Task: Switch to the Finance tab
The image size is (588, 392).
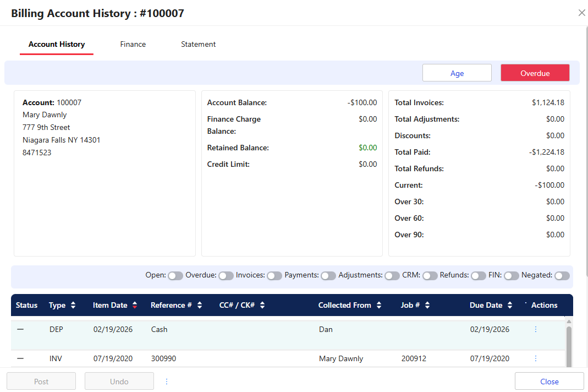Action: coord(133,44)
